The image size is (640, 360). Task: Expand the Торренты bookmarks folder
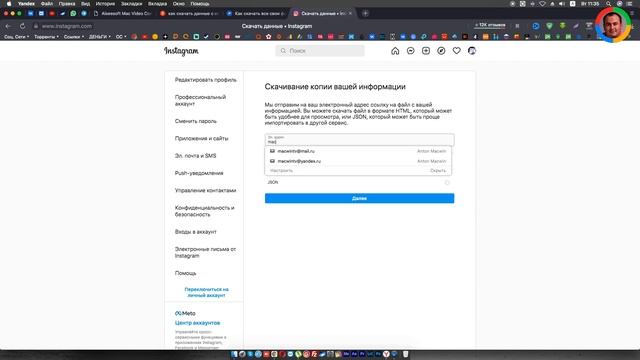point(46,37)
